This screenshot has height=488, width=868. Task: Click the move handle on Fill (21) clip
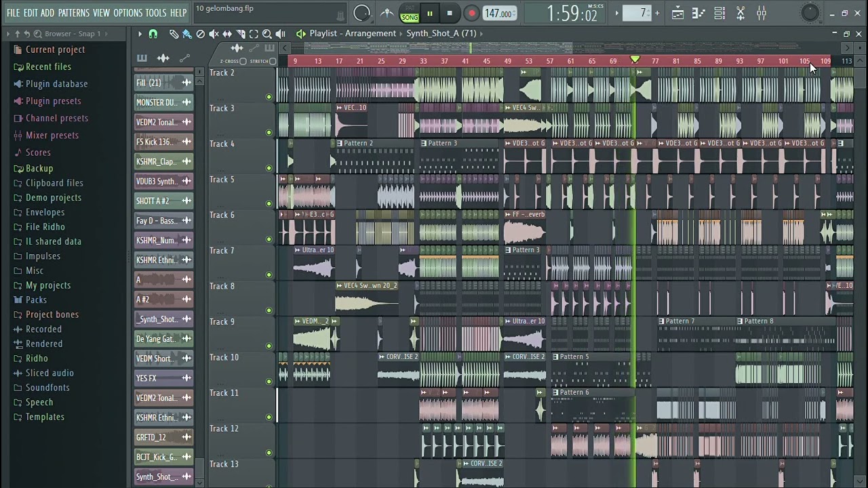186,83
